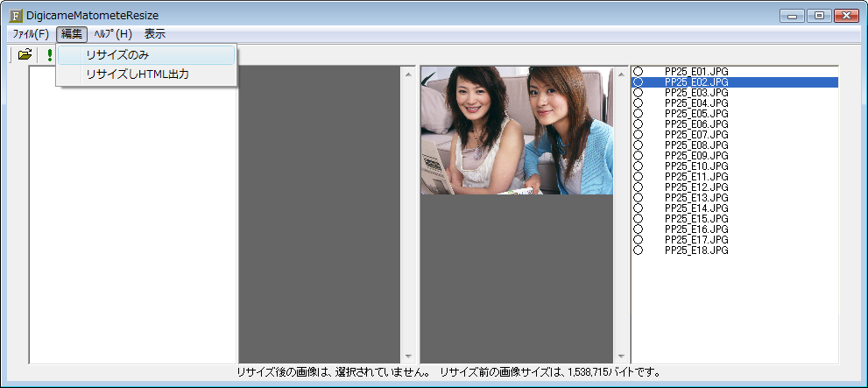Click the green exclamation toolbar icon
Screen dimensions: 868x388
click(49, 55)
